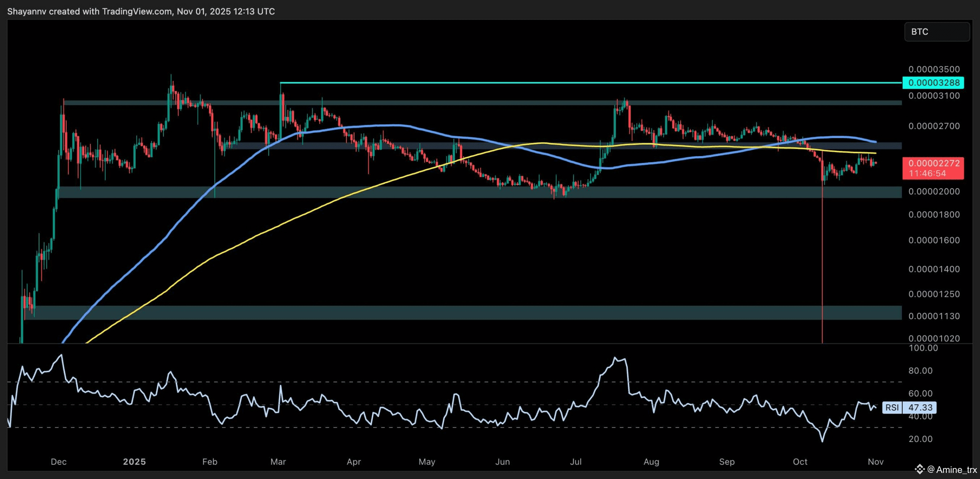Select the 2025 year label on time axis

[x=134, y=462]
